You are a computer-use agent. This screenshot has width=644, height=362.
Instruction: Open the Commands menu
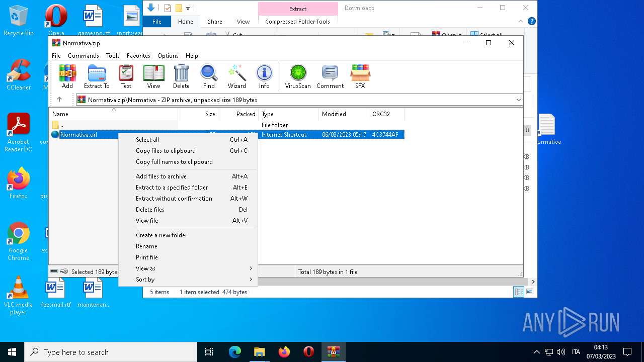pos(84,56)
